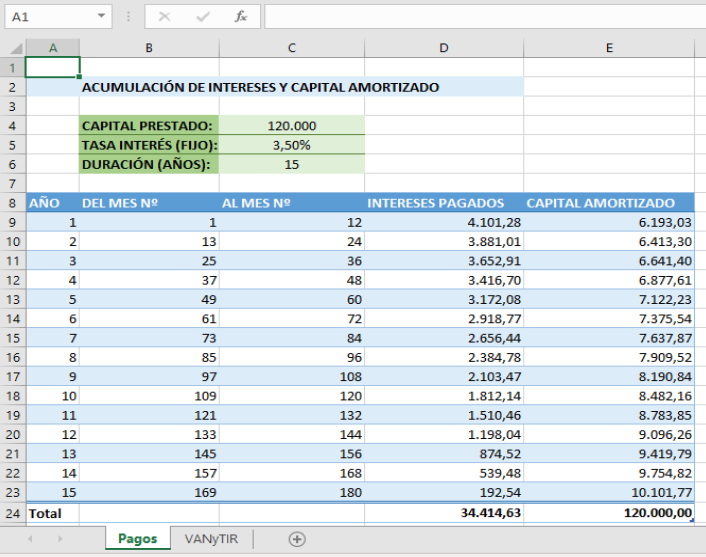Switch to the Pagos sheet tab
Screen dimensions: 706x557
point(138,539)
